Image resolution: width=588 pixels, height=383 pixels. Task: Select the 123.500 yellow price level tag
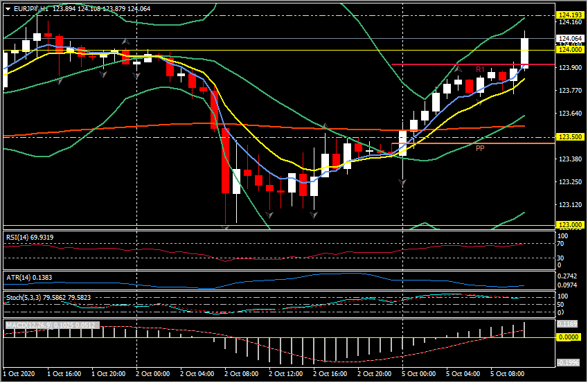pos(570,137)
